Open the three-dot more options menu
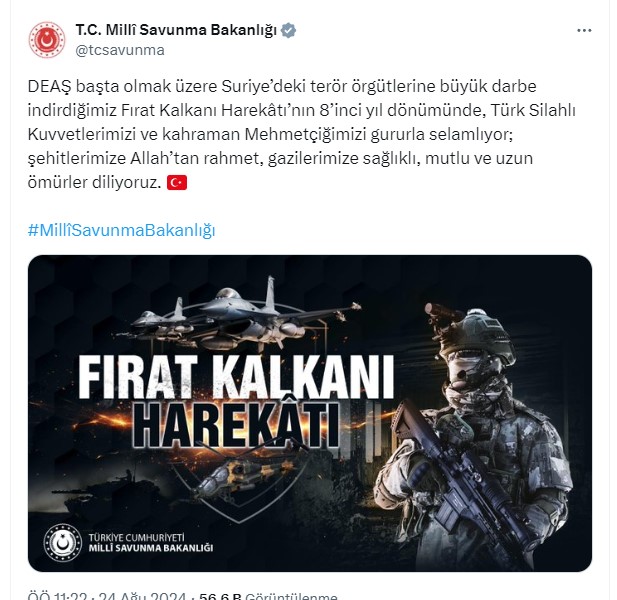The height and width of the screenshot is (600, 617). pos(584,30)
